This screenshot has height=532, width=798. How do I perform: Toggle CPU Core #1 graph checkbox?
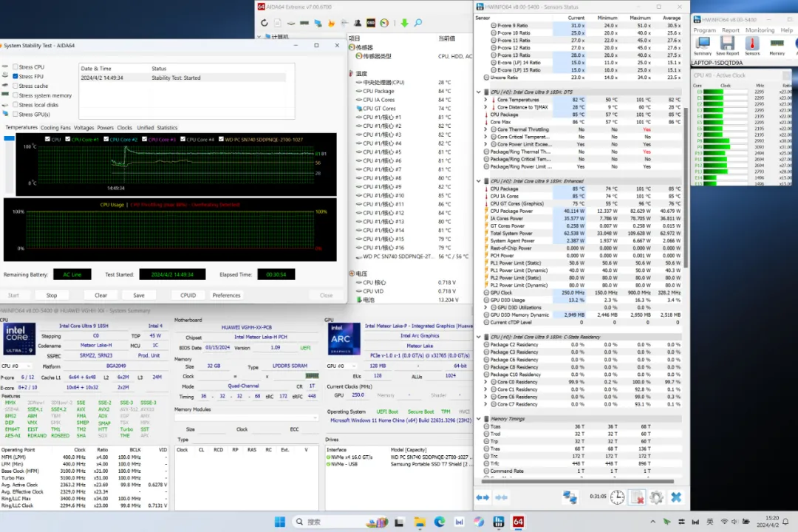pos(68,139)
